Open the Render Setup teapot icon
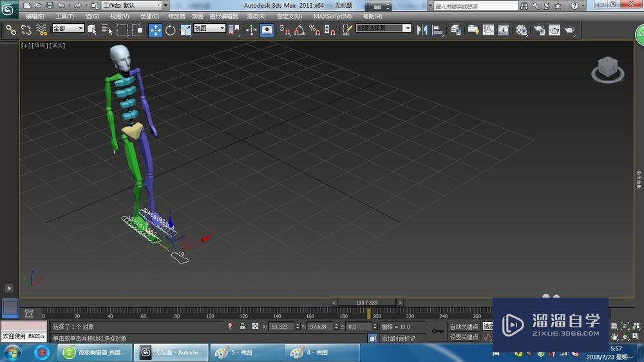Viewport: 644px width, 362px height. click(x=539, y=30)
